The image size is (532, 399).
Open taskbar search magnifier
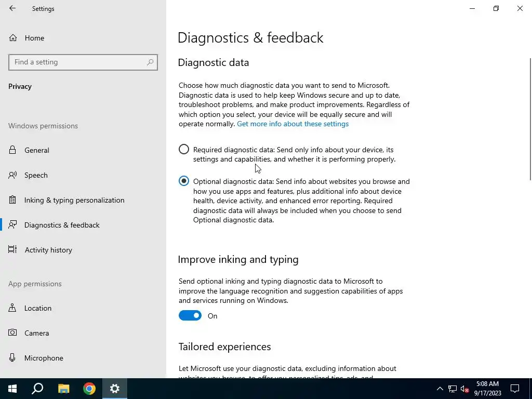pyautogui.click(x=37, y=389)
